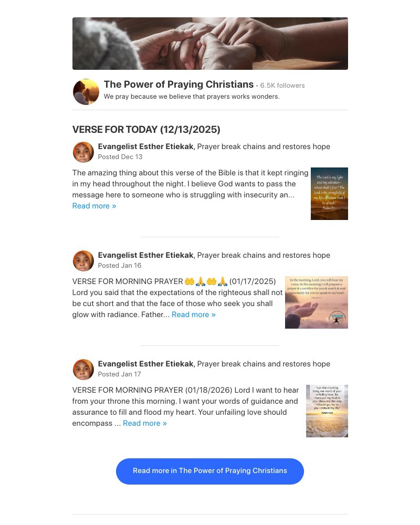Click Read more on the Jan 16 post
Image resolution: width=420 pixels, height=525 pixels.
(194, 314)
